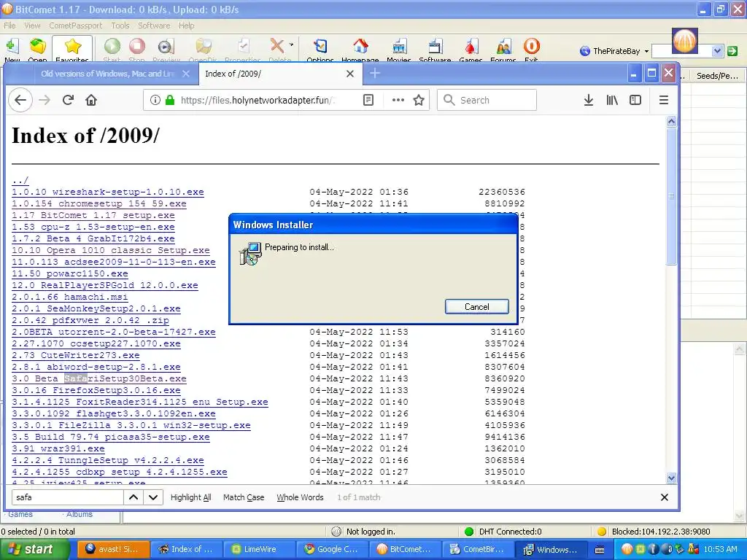The image size is (747, 560).
Task: Open FirefoxSetup3.0.16.exe link
Action: click(96, 390)
